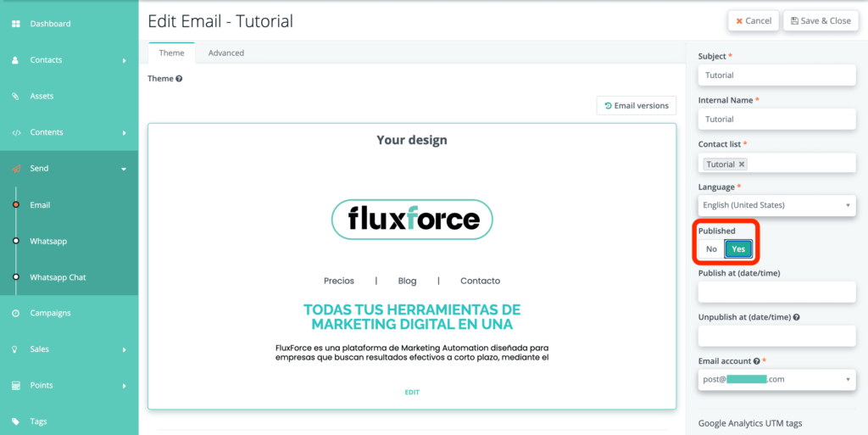The width and height of the screenshot is (868, 435).
Task: Expand the Points menu arrow
Action: click(124, 386)
